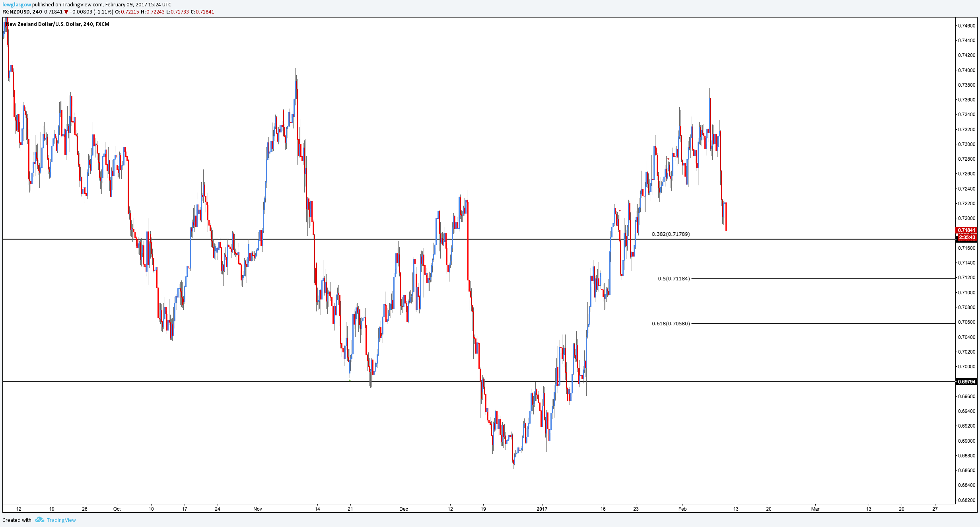
Task: Click the low value L:0.71733
Action: [x=177, y=12]
